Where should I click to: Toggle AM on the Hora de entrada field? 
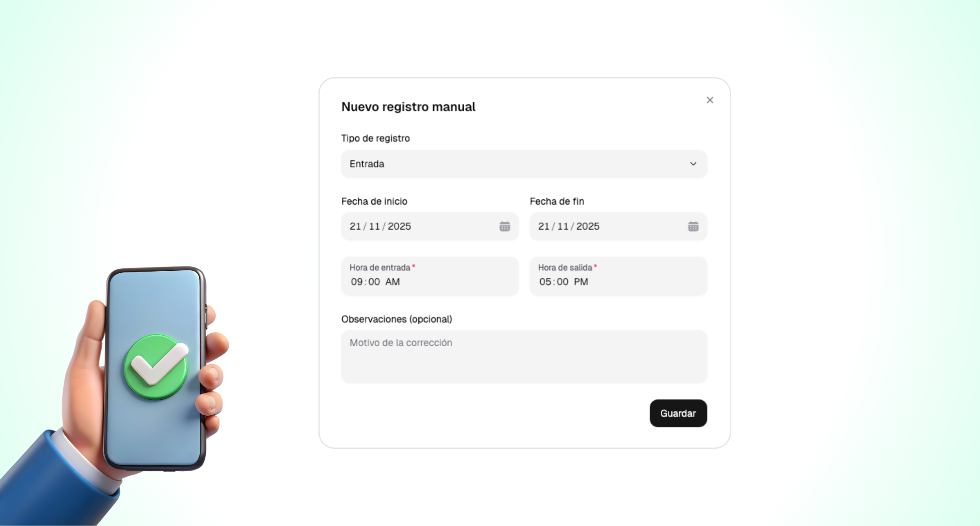coord(392,282)
